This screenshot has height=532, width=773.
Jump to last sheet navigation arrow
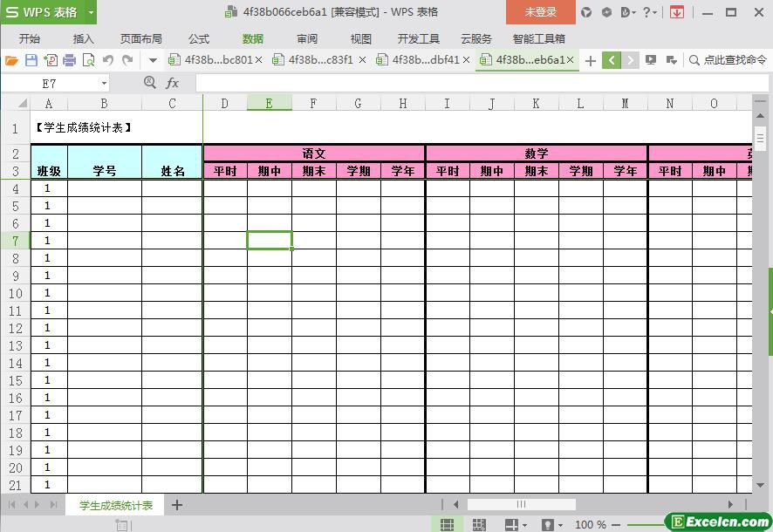click(x=53, y=504)
